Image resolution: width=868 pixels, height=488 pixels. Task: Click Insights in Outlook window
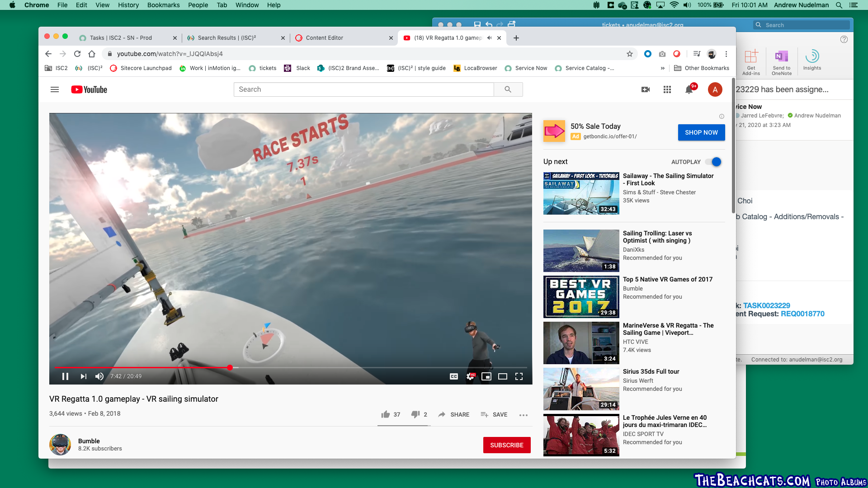click(812, 60)
